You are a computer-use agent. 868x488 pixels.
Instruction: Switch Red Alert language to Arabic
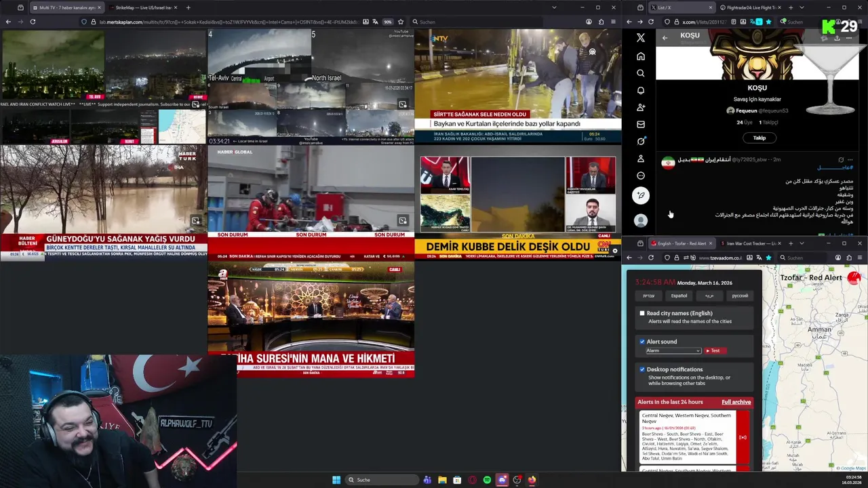tap(709, 296)
